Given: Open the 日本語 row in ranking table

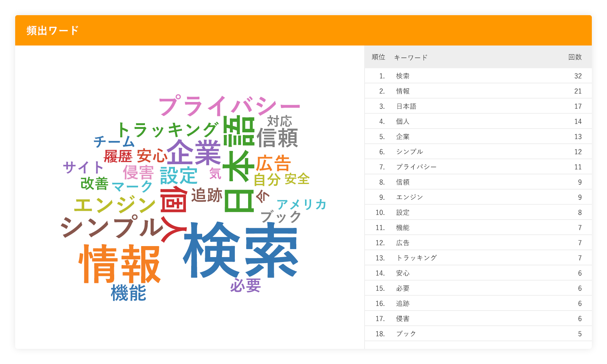Looking at the screenshot, I should [x=478, y=106].
